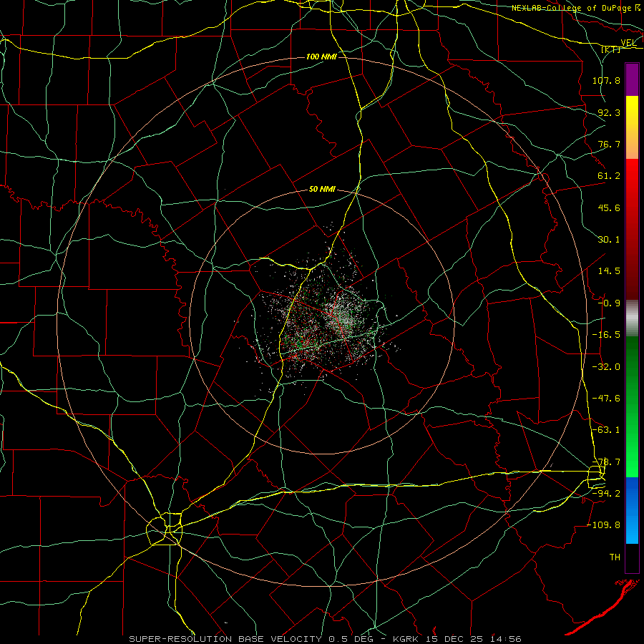The height and width of the screenshot is (644, 644).
Task: Click the Super-Resolution Base Velocity caption
Action: point(325,639)
